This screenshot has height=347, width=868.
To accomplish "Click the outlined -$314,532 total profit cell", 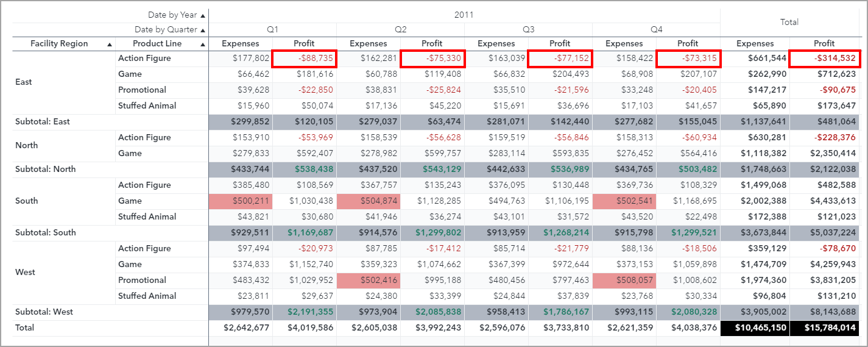I will coord(824,59).
